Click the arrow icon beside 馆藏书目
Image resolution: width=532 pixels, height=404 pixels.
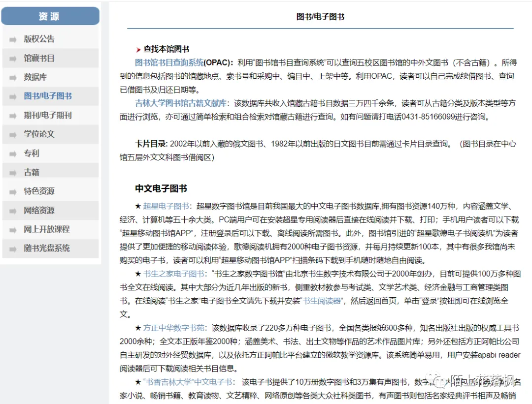click(x=13, y=59)
